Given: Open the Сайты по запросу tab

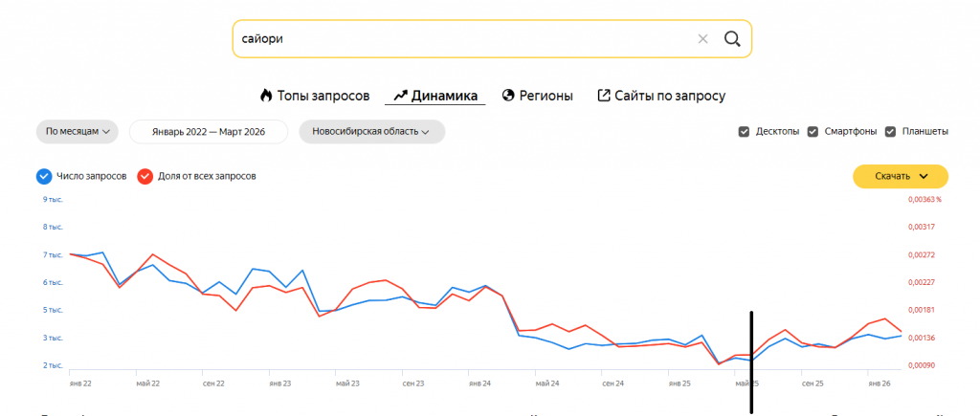Looking at the screenshot, I should tap(661, 96).
